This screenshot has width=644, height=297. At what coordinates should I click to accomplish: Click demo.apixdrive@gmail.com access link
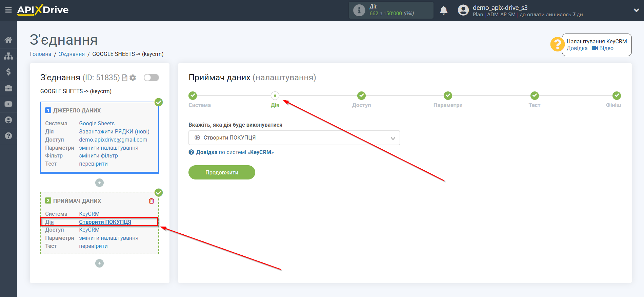coord(113,140)
